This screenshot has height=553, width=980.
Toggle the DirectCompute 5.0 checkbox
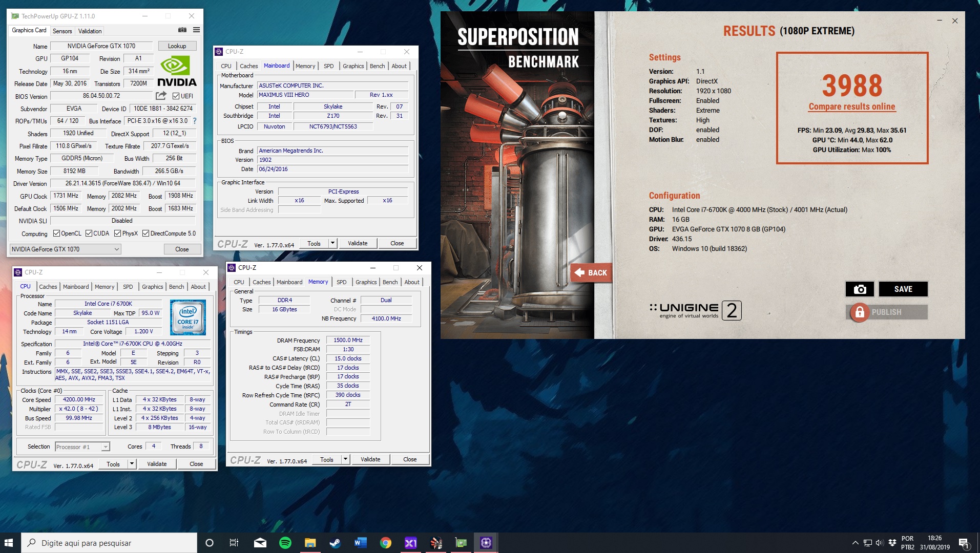pyautogui.click(x=145, y=233)
